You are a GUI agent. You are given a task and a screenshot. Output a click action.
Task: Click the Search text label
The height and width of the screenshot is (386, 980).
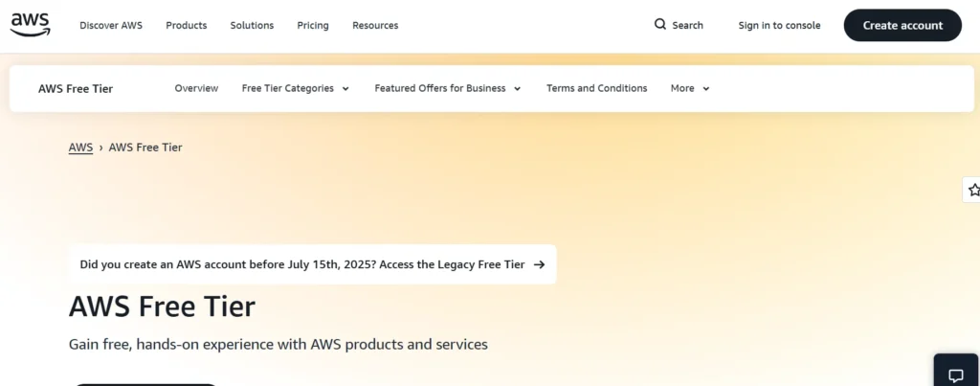[687, 26]
